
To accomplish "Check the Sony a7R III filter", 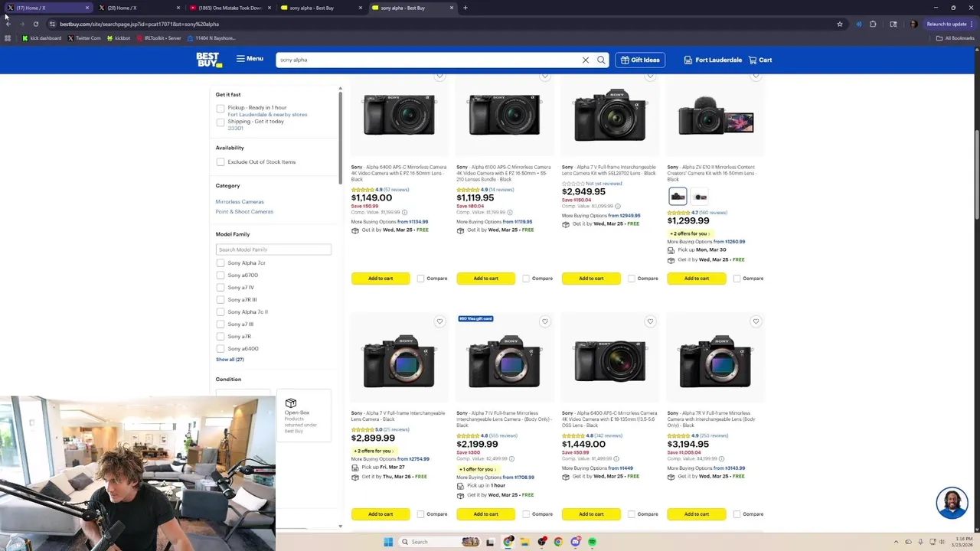I will [220, 299].
